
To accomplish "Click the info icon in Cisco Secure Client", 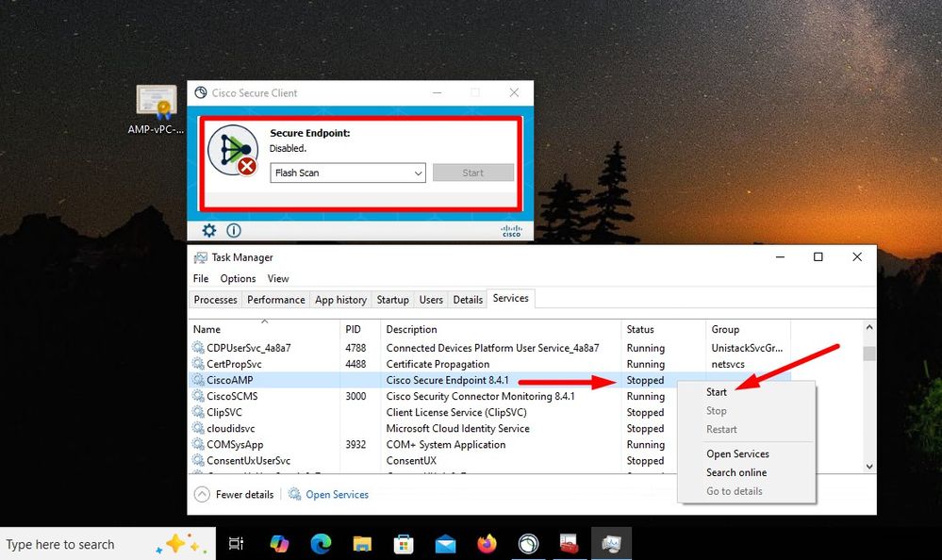I will pyautogui.click(x=234, y=231).
